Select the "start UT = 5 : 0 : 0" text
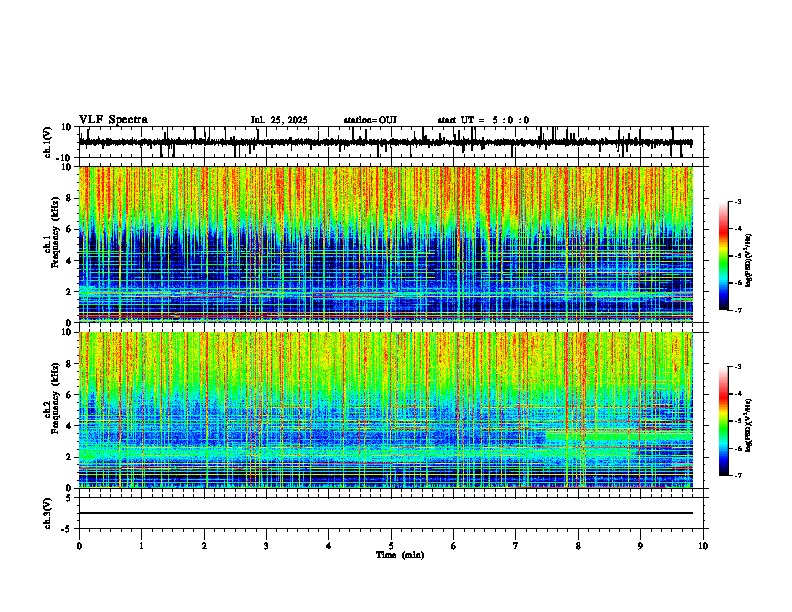This screenshot has height=612, width=792. (x=483, y=120)
